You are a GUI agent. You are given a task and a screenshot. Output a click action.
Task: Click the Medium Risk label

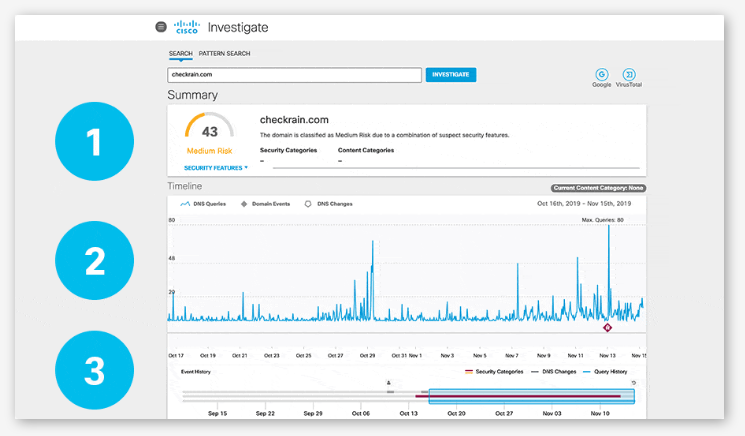(210, 151)
